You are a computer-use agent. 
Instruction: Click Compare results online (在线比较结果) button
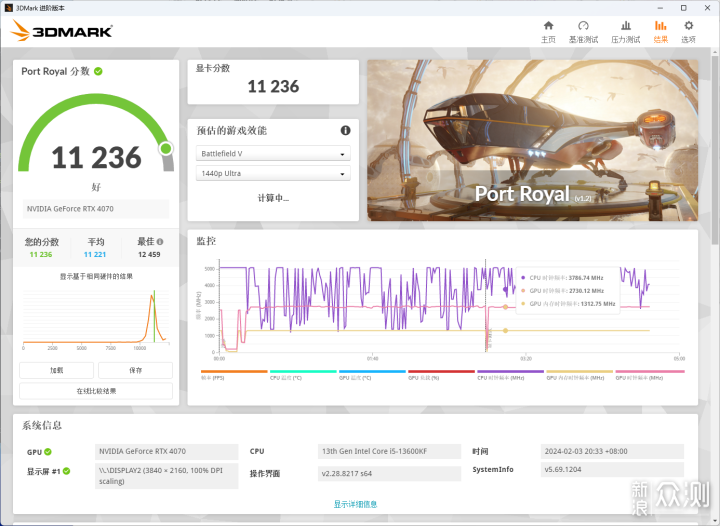click(x=96, y=391)
